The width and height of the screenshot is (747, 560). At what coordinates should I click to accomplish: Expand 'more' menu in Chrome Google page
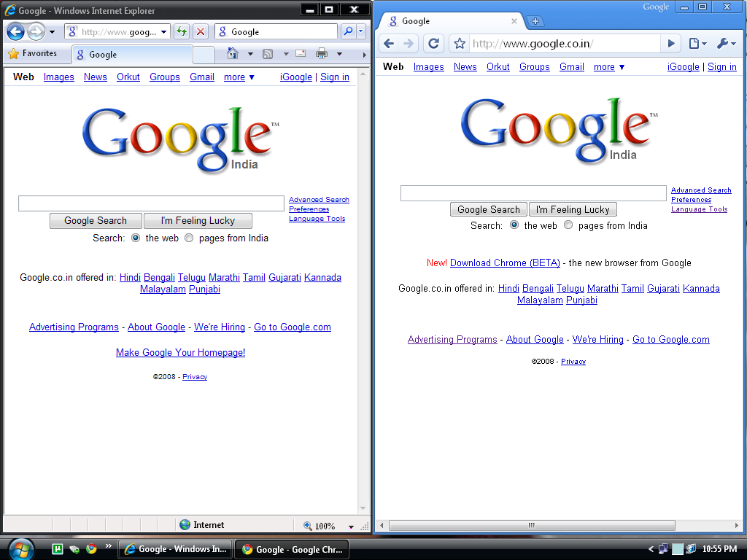click(x=609, y=66)
